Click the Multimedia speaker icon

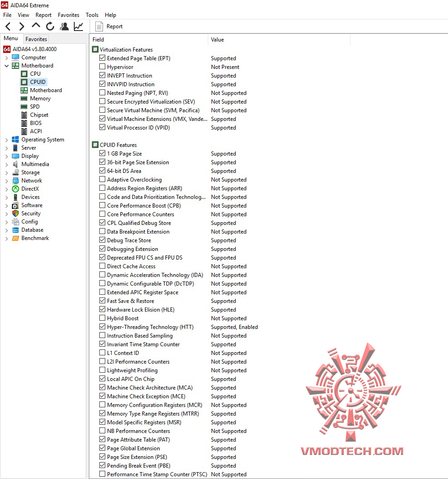click(x=15, y=164)
